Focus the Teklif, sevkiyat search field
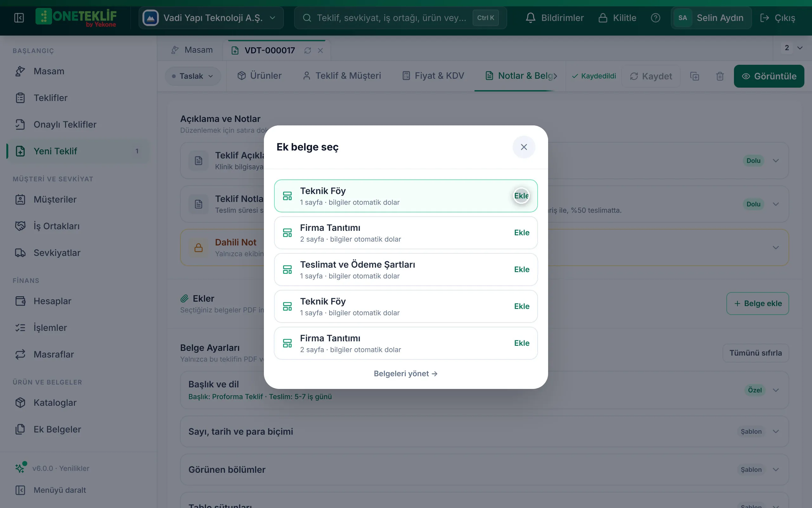The width and height of the screenshot is (812, 508). [x=400, y=18]
